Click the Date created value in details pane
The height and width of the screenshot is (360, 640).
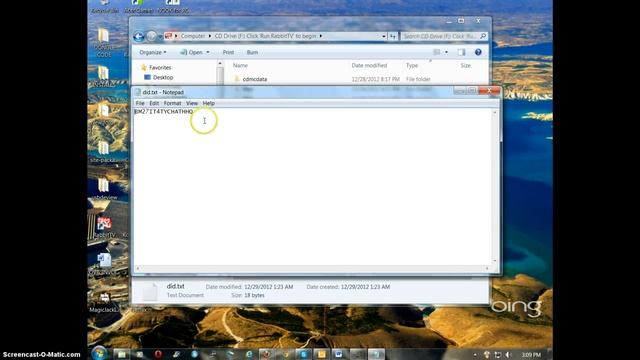pyautogui.click(x=365, y=287)
